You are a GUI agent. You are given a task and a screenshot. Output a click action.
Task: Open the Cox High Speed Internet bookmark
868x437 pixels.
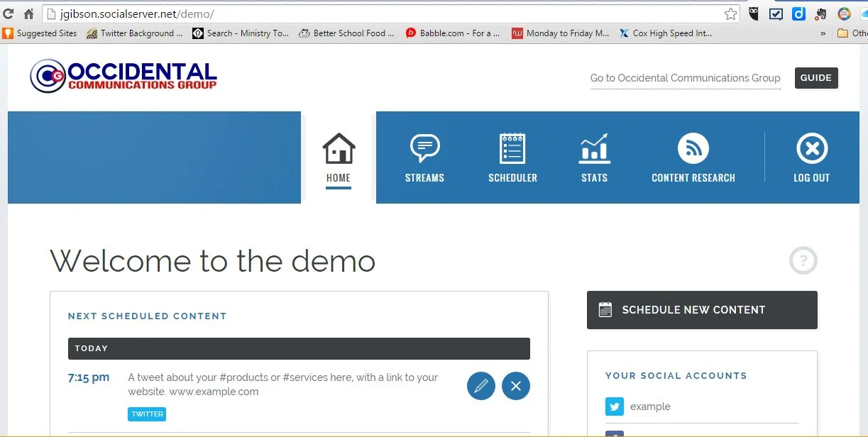coord(666,33)
